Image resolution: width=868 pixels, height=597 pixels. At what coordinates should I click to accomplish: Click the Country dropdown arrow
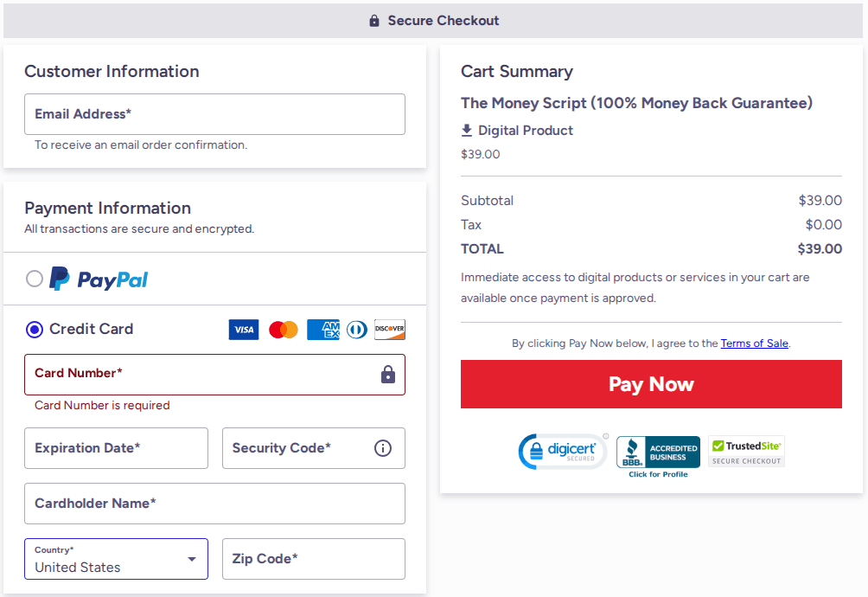coord(191,559)
